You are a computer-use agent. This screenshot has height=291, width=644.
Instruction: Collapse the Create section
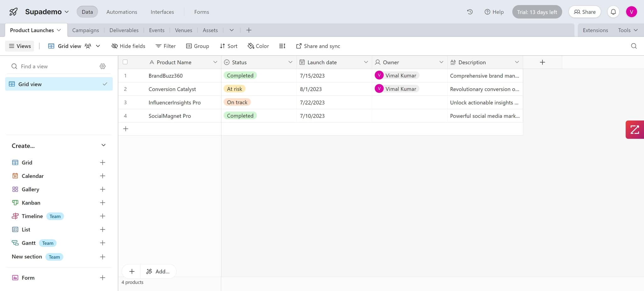(x=103, y=145)
